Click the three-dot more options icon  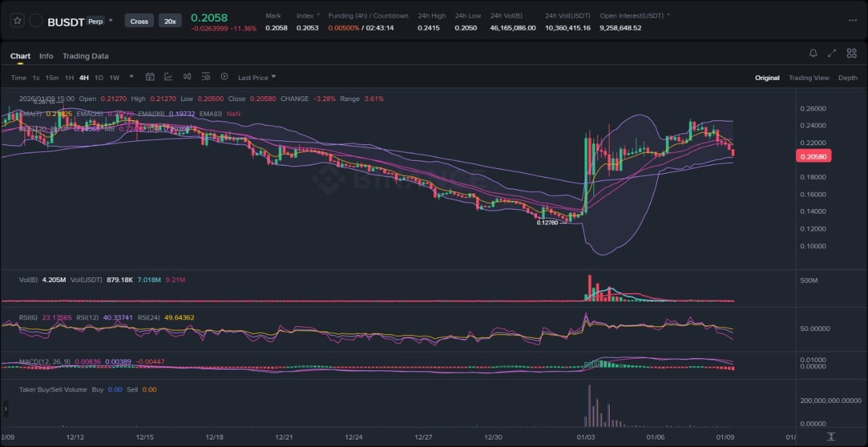tap(852, 20)
